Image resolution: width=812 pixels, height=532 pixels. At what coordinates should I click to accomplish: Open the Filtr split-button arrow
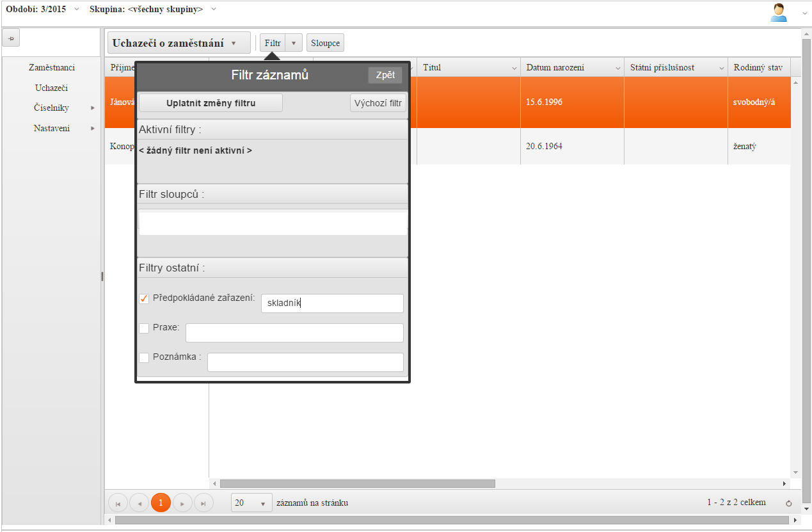[293, 43]
